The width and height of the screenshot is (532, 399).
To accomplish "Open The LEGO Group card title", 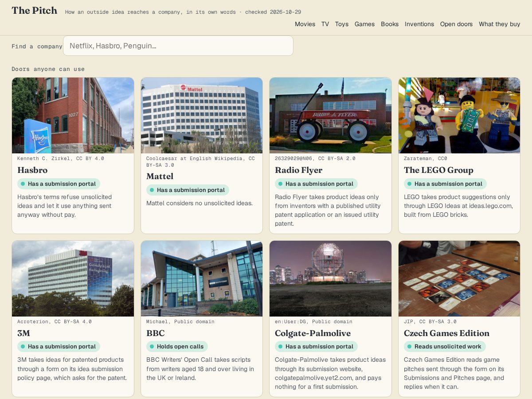I will (x=438, y=170).
